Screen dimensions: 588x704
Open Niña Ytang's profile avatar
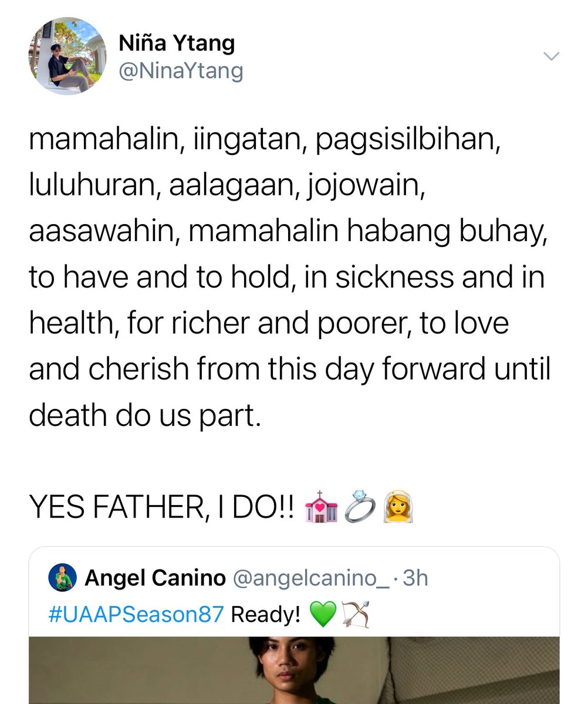click(67, 57)
